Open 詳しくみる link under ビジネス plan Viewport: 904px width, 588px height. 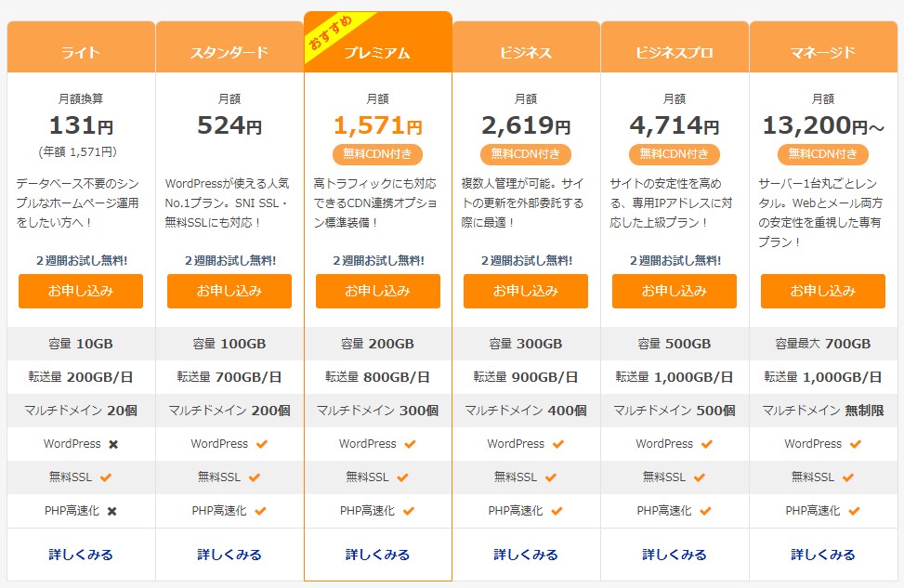[x=526, y=555]
